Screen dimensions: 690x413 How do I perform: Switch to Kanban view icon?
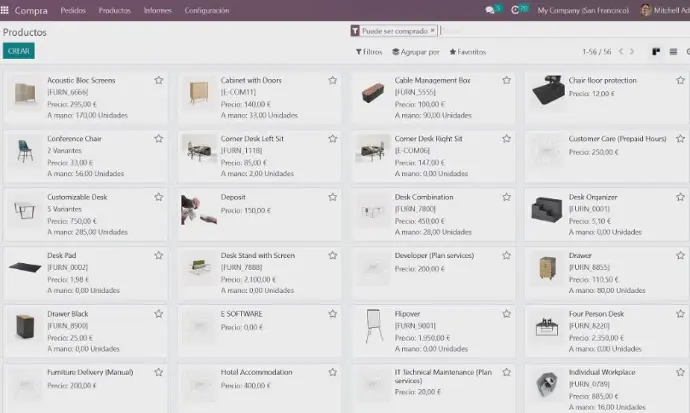(x=656, y=52)
